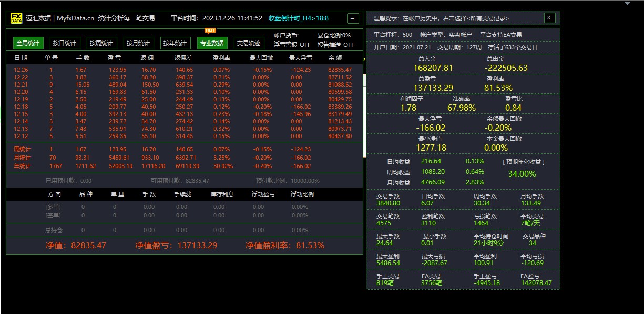This screenshot has height=314, width=644.
Task: Click the 帐户货币 label
Action: click(286, 35)
